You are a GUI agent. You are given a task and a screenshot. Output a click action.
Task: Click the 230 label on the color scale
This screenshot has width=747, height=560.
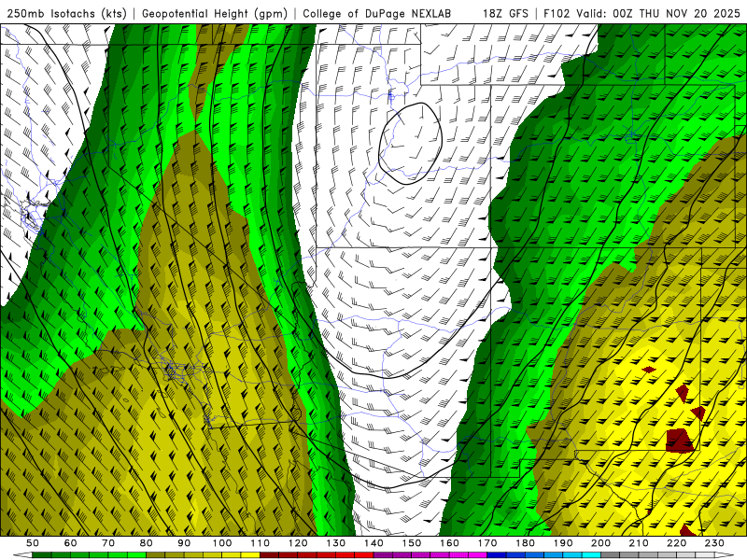[715, 543]
